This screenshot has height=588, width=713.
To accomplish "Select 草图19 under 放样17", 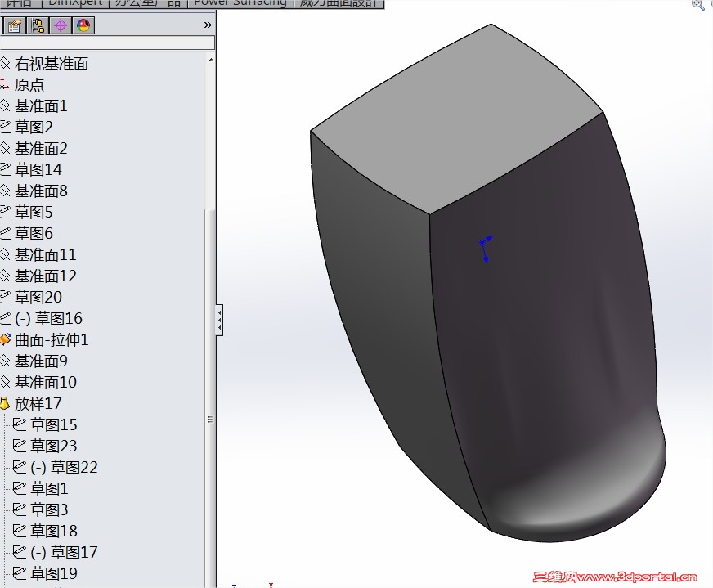I will click(54, 573).
